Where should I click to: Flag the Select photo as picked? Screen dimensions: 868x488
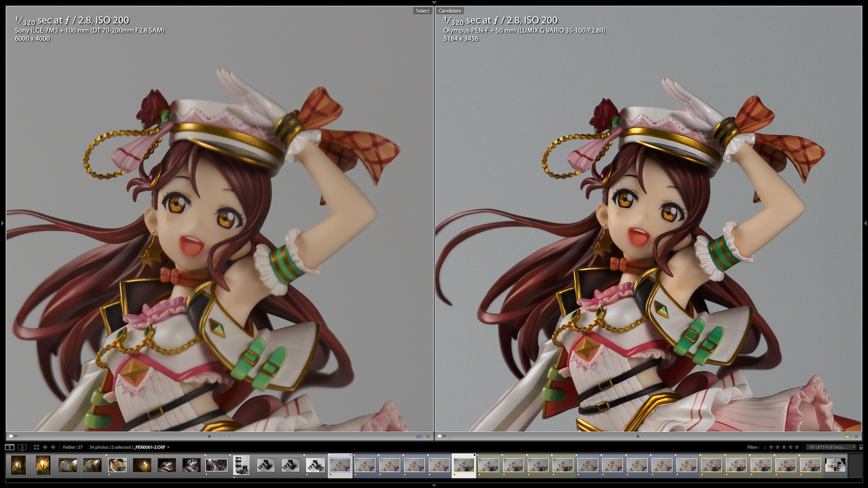click(x=10, y=436)
